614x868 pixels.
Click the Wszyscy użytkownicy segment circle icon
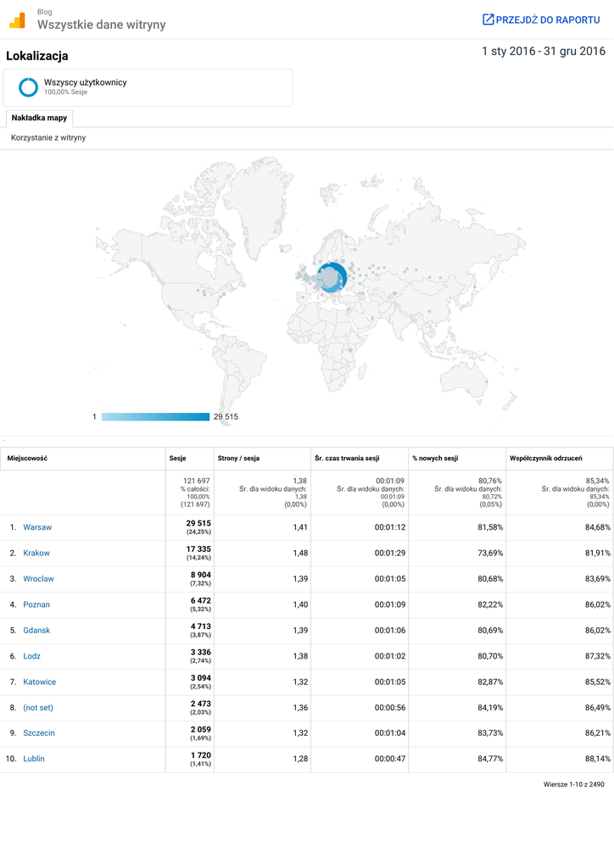pos(28,86)
